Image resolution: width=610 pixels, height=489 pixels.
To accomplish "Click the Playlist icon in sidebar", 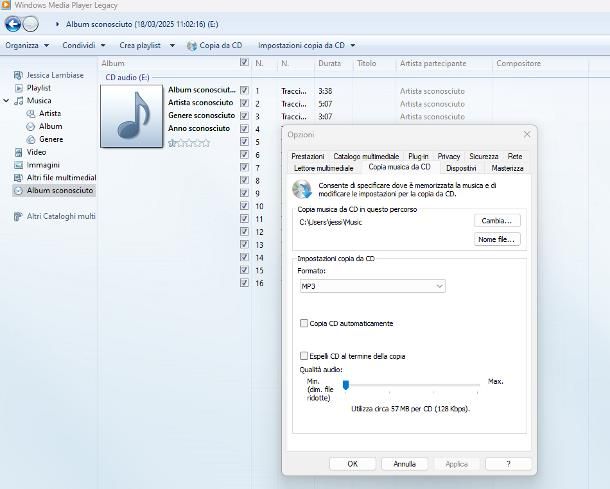I will click(19, 88).
